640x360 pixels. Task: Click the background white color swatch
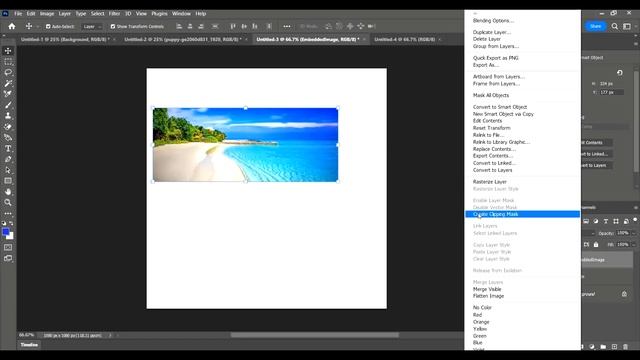click(11, 236)
